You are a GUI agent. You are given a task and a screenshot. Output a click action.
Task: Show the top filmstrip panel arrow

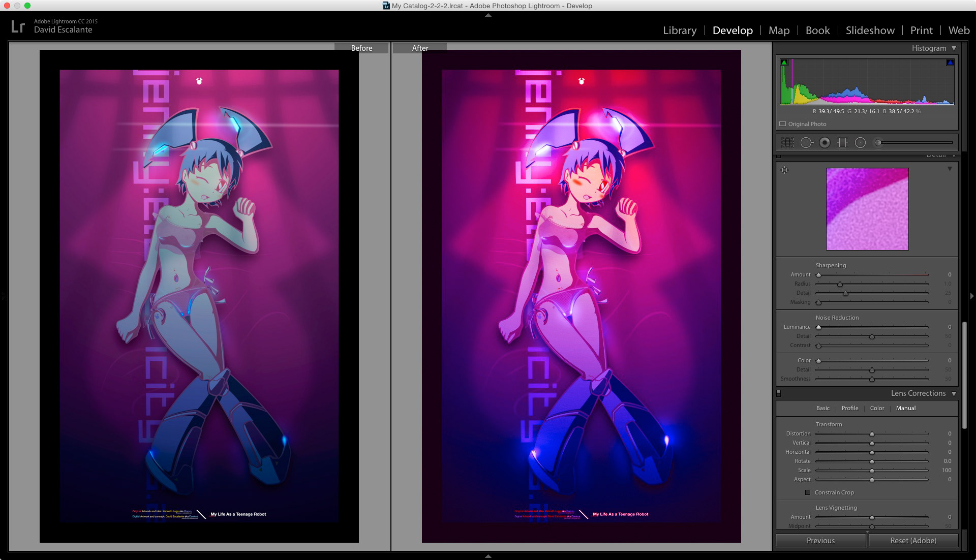(x=488, y=15)
